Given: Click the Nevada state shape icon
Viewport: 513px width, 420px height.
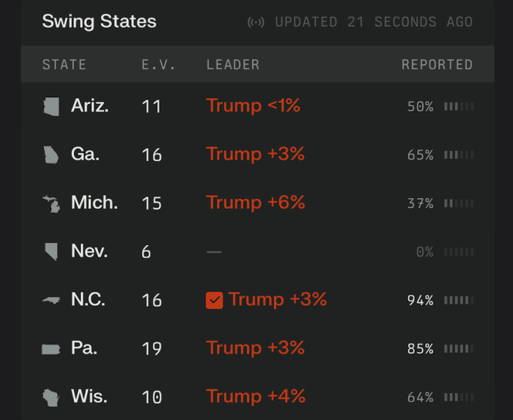Looking at the screenshot, I should 51,251.
